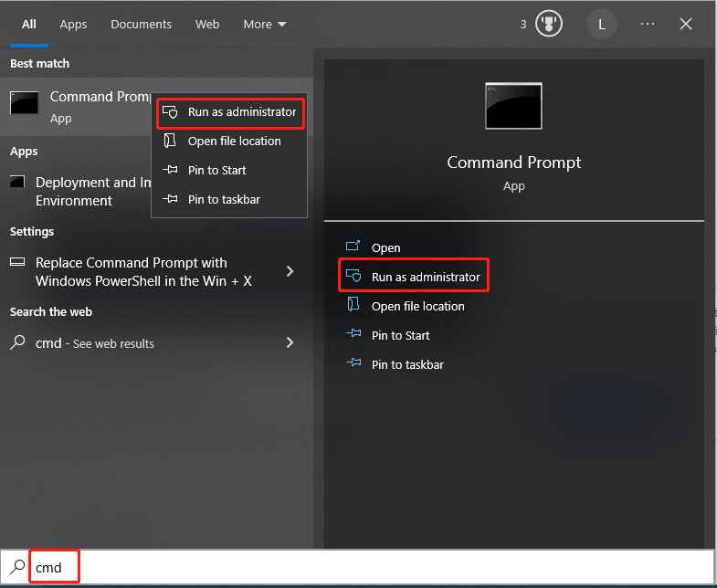Click Command Prompt title in preview pane
Image resolution: width=717 pixels, height=588 pixels.
coord(513,163)
